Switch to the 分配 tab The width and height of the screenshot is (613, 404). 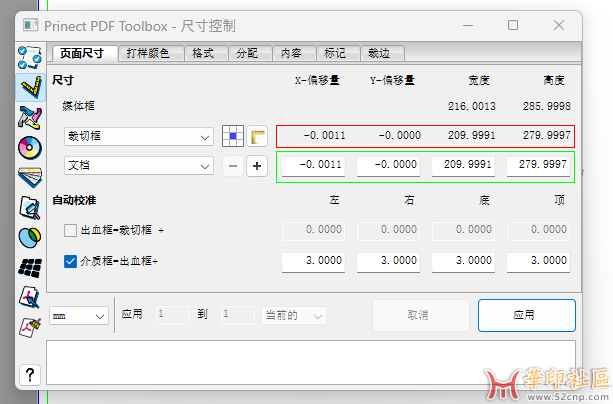[250, 53]
